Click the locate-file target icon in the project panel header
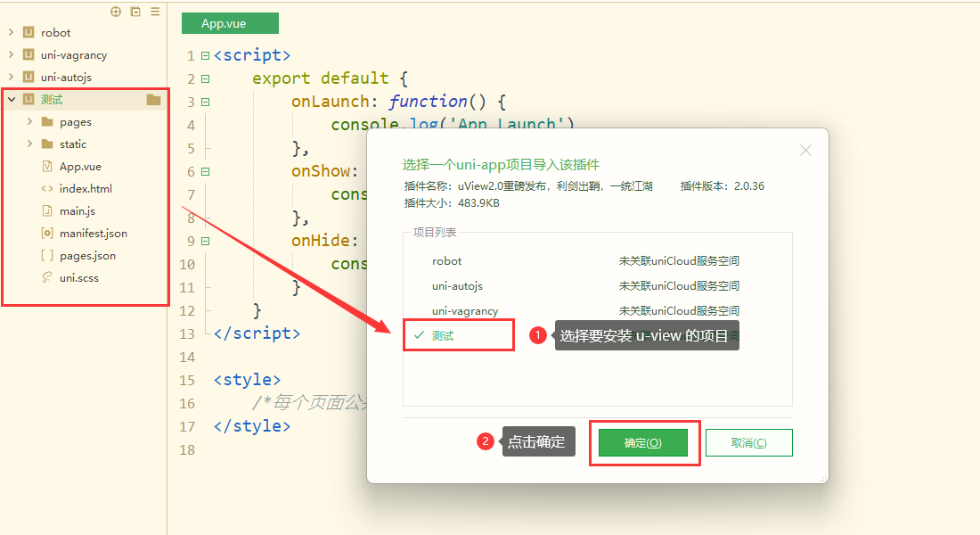980x535 pixels. click(116, 12)
